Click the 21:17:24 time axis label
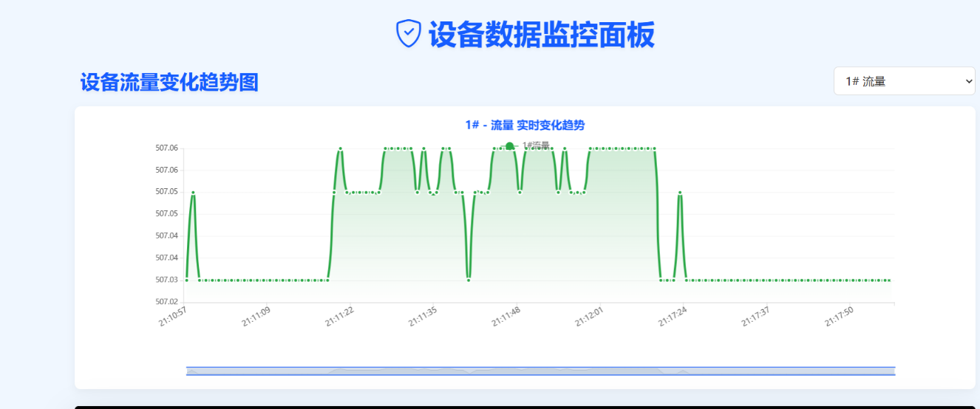 click(673, 317)
